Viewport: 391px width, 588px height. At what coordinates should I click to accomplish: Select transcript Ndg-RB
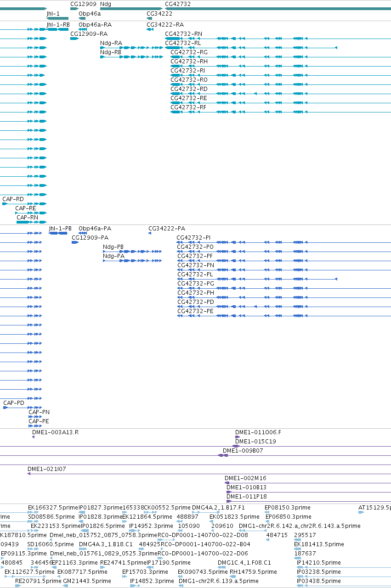tap(111, 52)
